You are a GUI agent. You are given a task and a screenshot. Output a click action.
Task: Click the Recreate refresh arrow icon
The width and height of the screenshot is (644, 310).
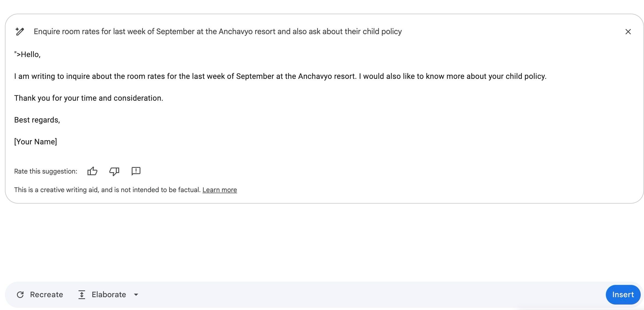point(20,295)
